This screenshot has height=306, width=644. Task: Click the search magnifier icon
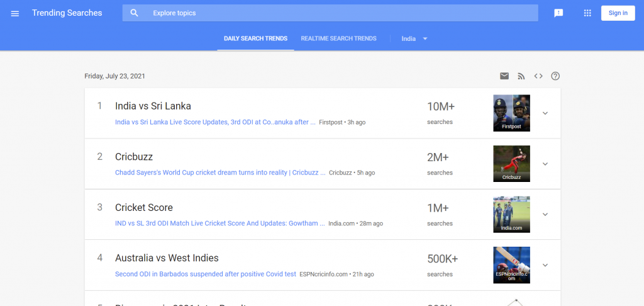point(135,13)
